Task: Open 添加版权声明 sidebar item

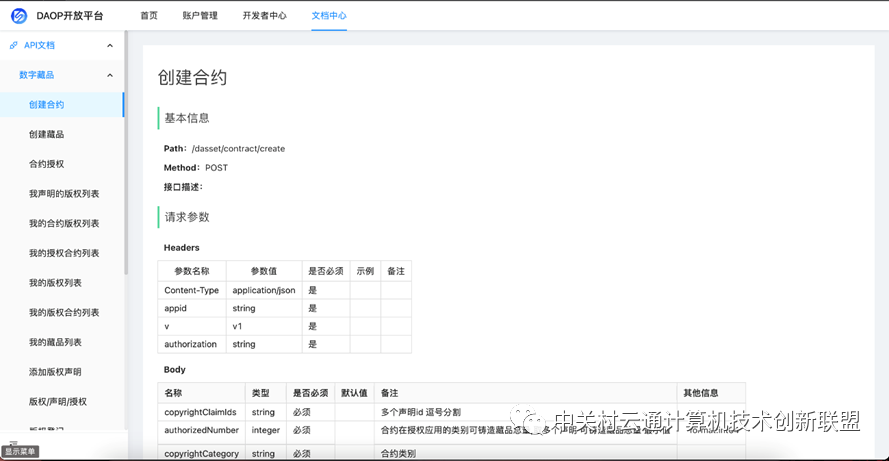Action: coord(55,372)
